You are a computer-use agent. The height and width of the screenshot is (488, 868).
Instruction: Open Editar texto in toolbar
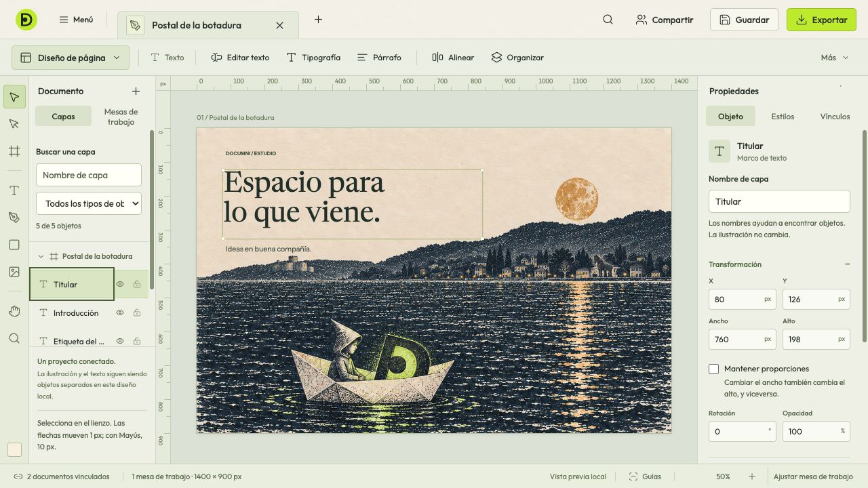(240, 58)
